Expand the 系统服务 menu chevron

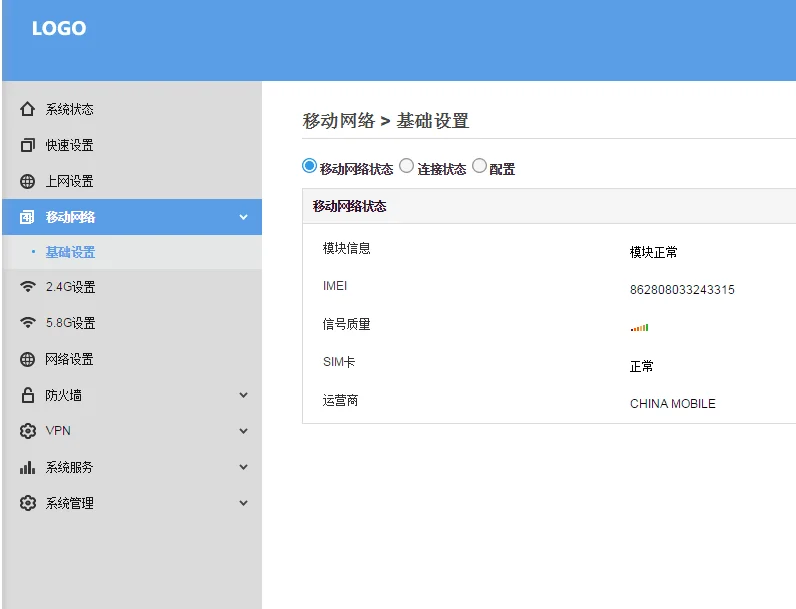coord(244,467)
